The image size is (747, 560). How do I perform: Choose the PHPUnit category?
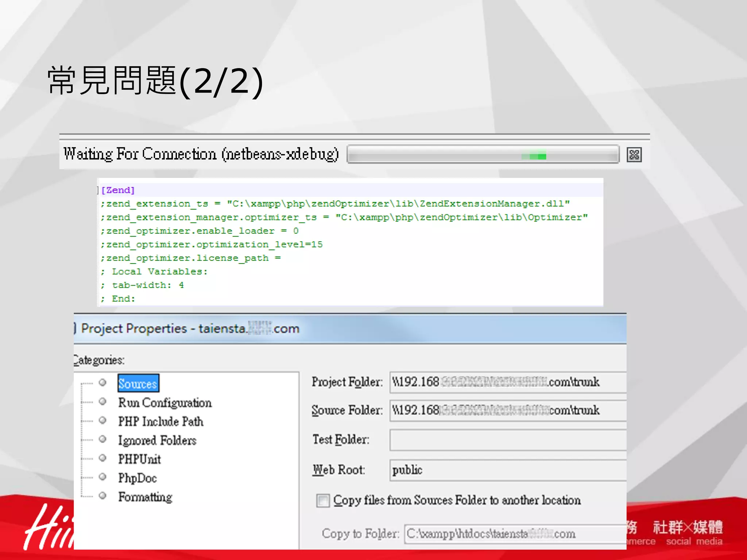(x=140, y=459)
